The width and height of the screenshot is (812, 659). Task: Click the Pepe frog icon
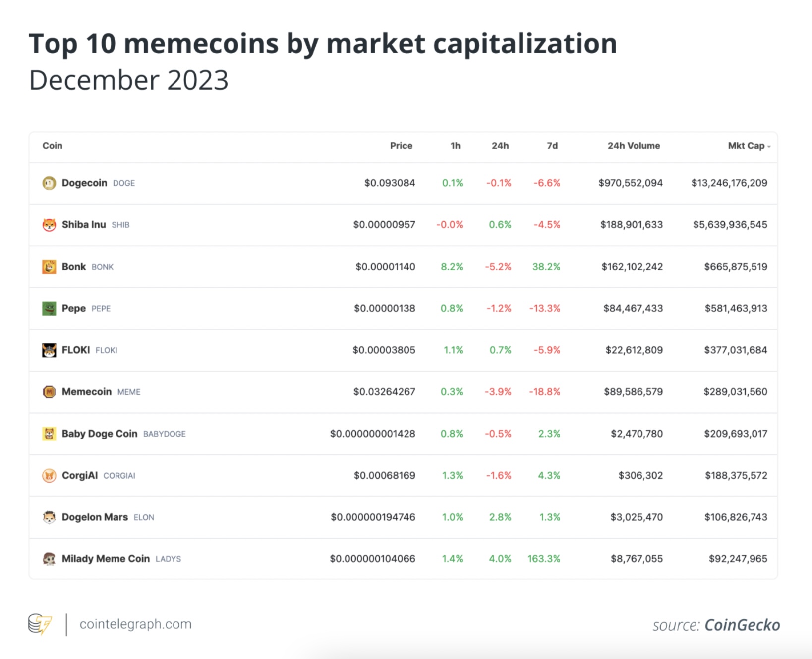coord(49,309)
